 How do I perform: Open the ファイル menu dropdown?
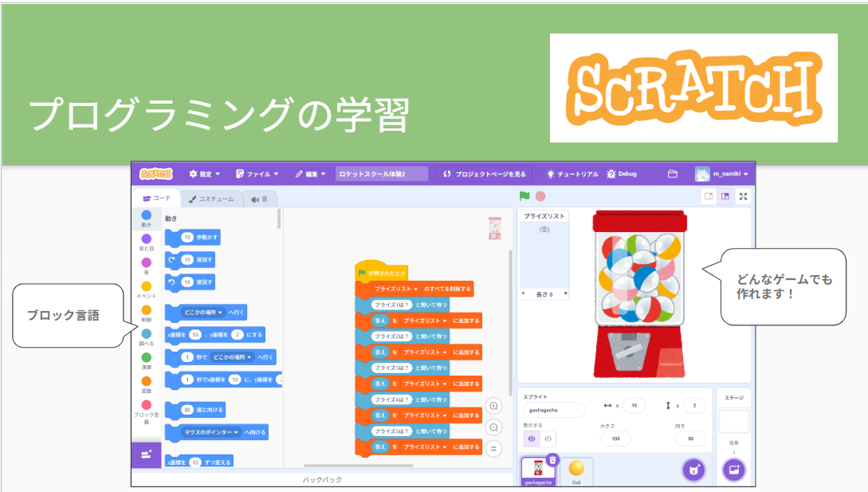pyautogui.click(x=257, y=174)
